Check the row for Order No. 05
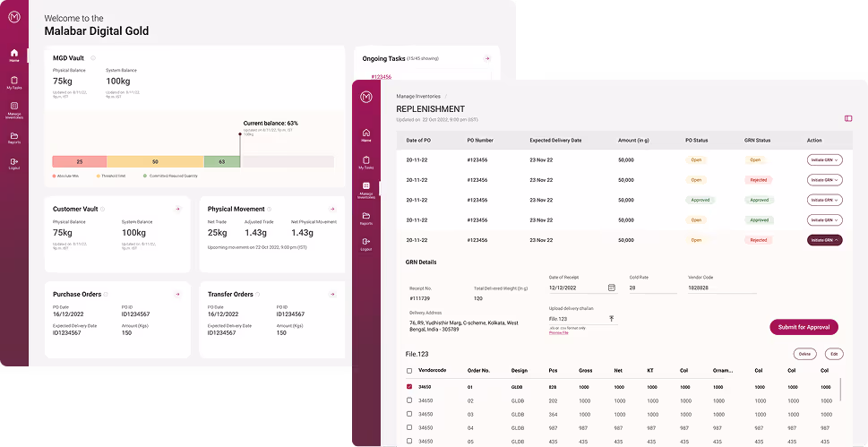This screenshot has width=868, height=447. click(x=409, y=441)
